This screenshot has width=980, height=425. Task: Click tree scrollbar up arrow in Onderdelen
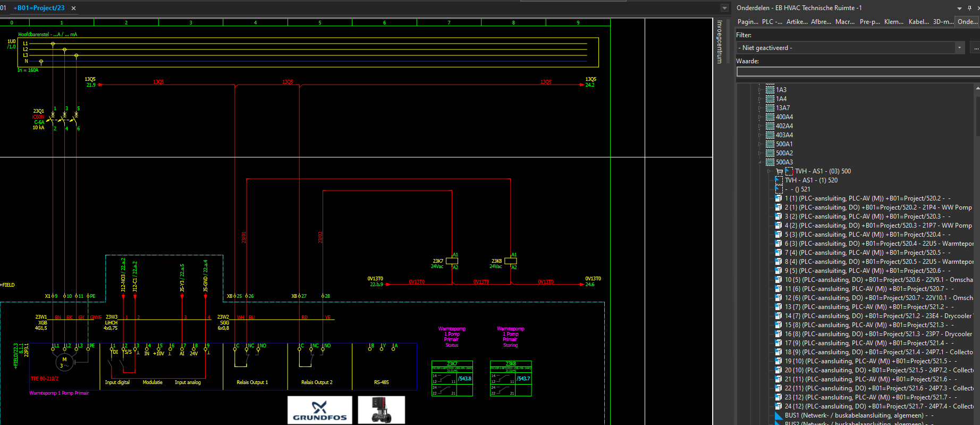click(x=978, y=88)
